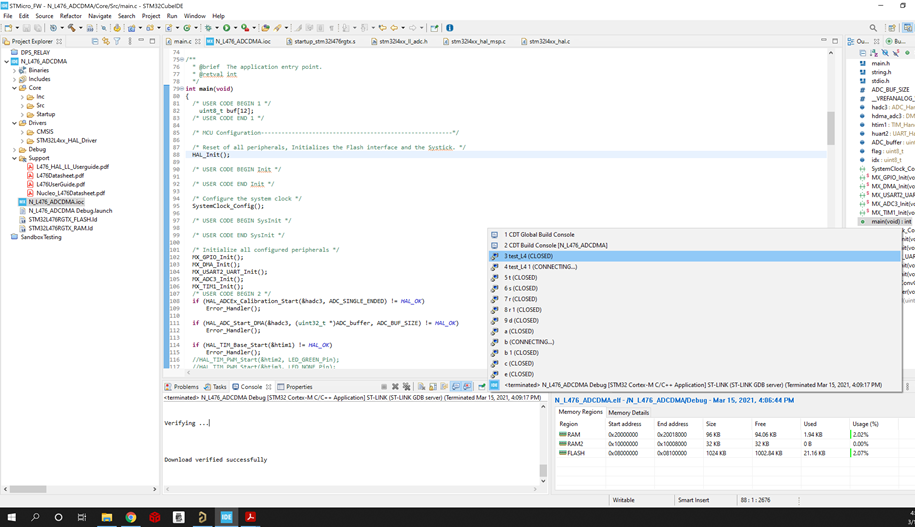Click Project Explorer horizontal scrollbar thumb
The height and width of the screenshot is (527, 915).
click(28, 489)
